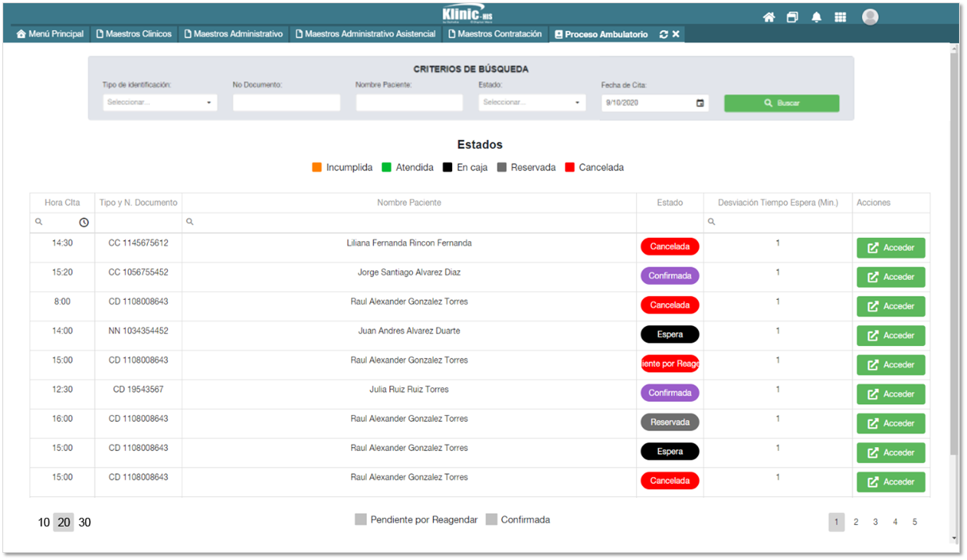
Task: Click the orange Incumplida color swatch
Action: pos(317,168)
